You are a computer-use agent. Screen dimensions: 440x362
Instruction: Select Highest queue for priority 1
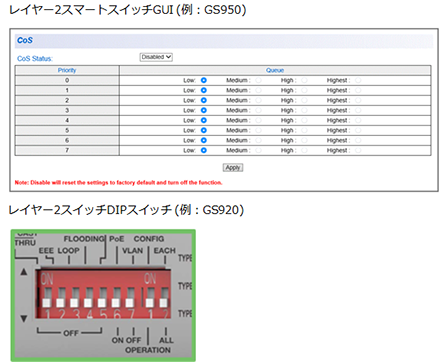358,90
